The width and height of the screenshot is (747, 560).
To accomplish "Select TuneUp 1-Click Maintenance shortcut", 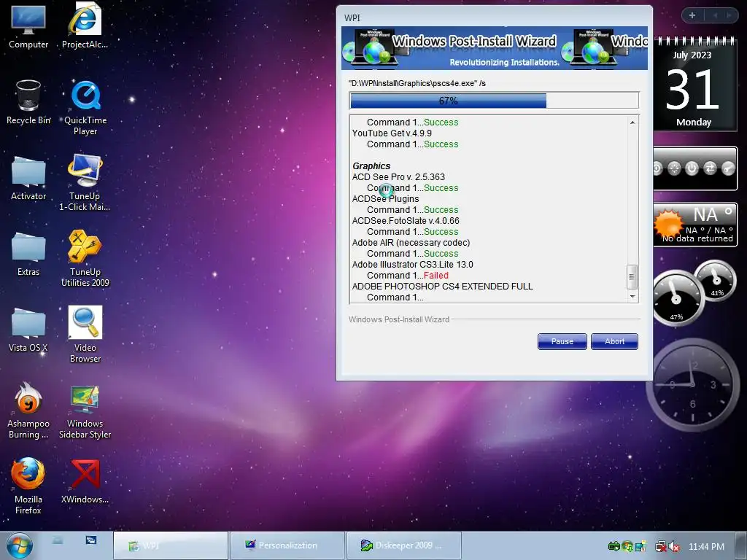I will (x=85, y=183).
